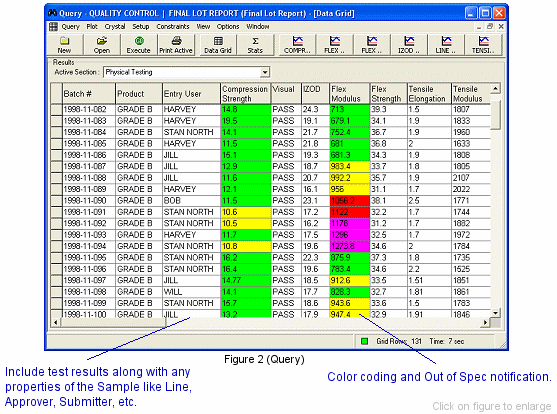Viewport: 557px width, 414px height.
Task: Open the View menu
Action: (x=203, y=27)
